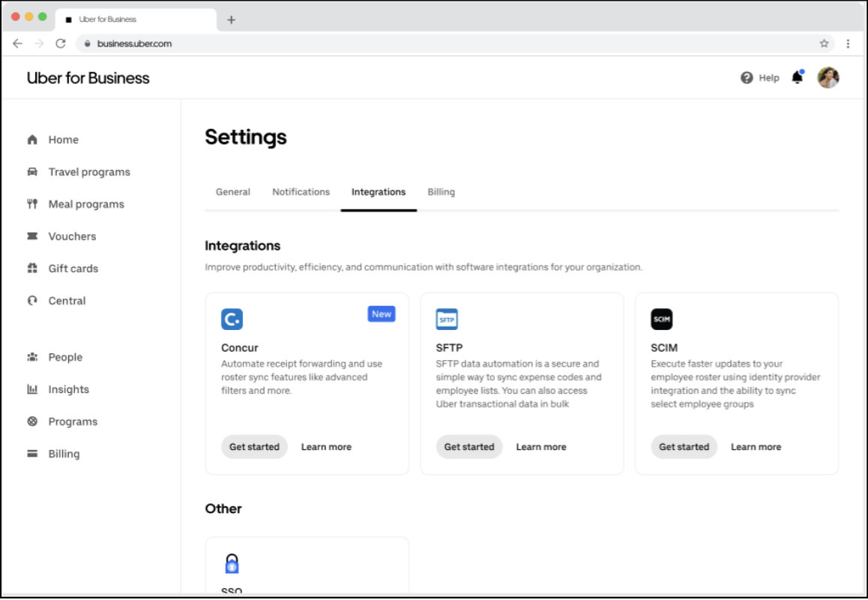868x600 pixels.
Task: Open Gift cards from sidebar
Action: click(x=73, y=268)
